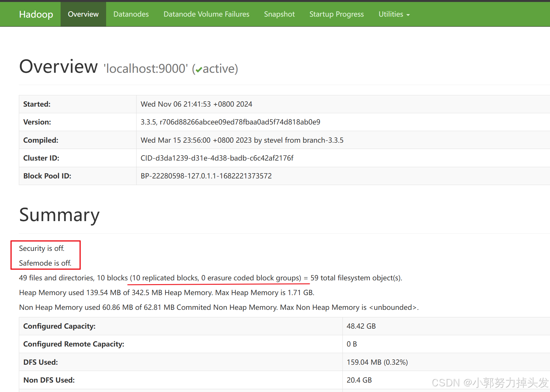The image size is (550, 392).
Task: Expand the Utilities dropdown menu
Action: click(394, 14)
